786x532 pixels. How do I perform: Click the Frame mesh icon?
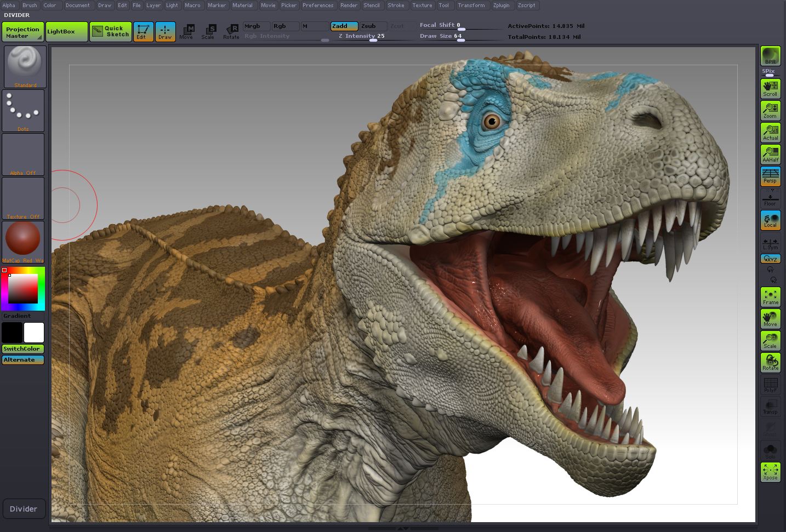(770, 297)
